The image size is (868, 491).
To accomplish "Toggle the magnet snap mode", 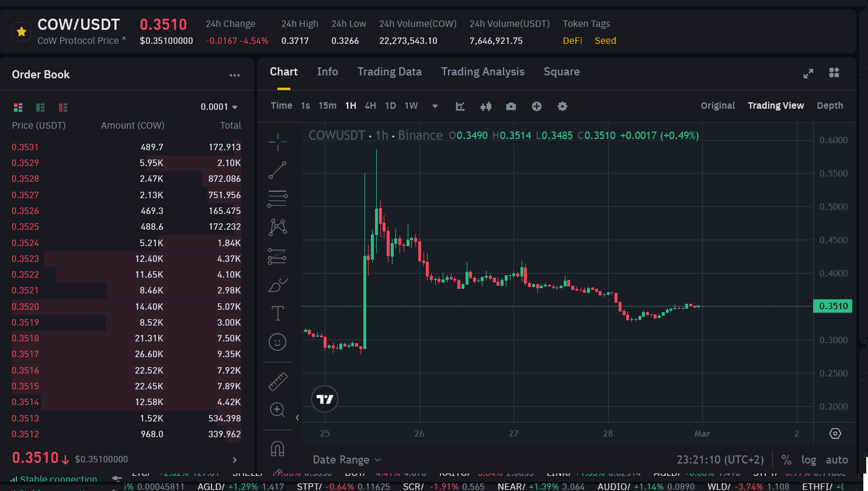I will pyautogui.click(x=277, y=449).
